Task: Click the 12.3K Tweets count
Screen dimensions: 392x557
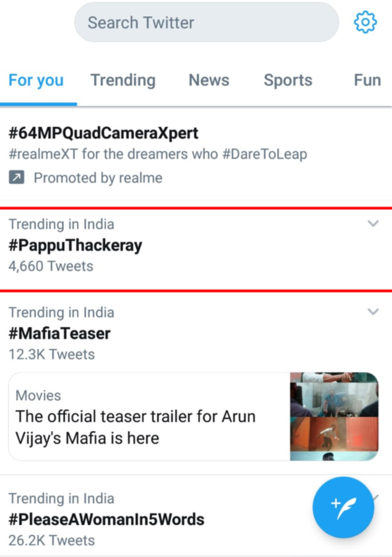Action: [x=51, y=355]
